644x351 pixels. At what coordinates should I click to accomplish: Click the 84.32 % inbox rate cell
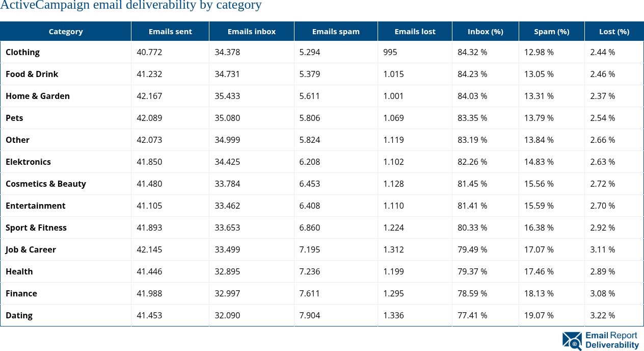tap(472, 52)
